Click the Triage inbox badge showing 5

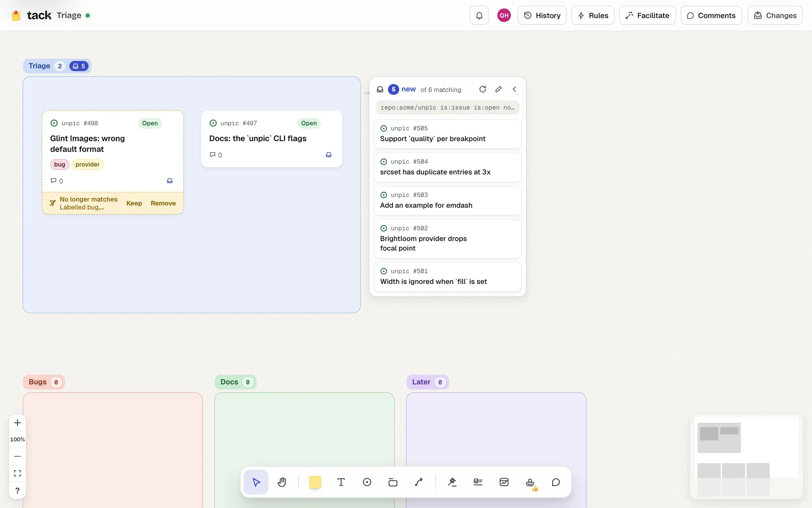(79, 66)
